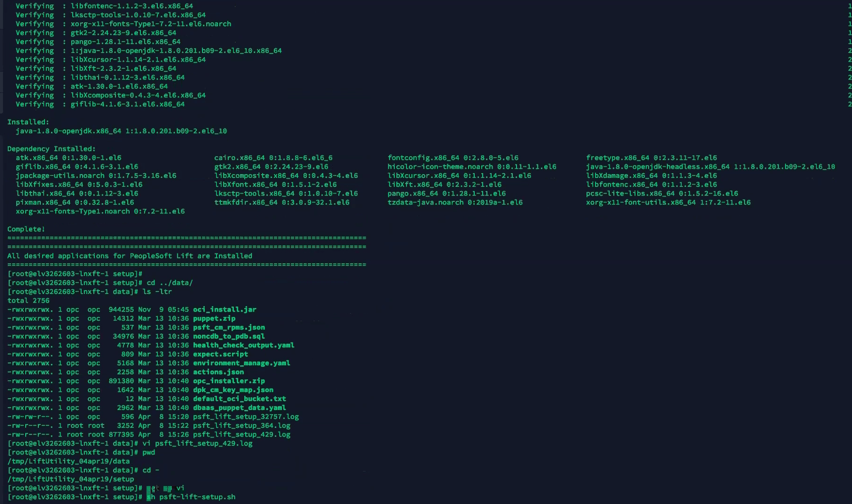This screenshot has height=504, width=852.
Task: Select the environment_manage.yaml file
Action: [x=241, y=363]
